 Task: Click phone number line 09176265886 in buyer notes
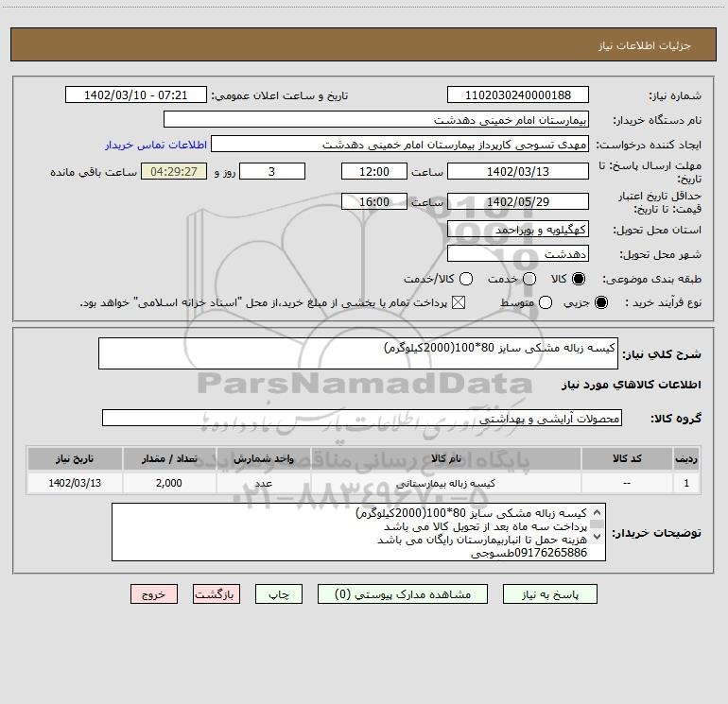529,553
